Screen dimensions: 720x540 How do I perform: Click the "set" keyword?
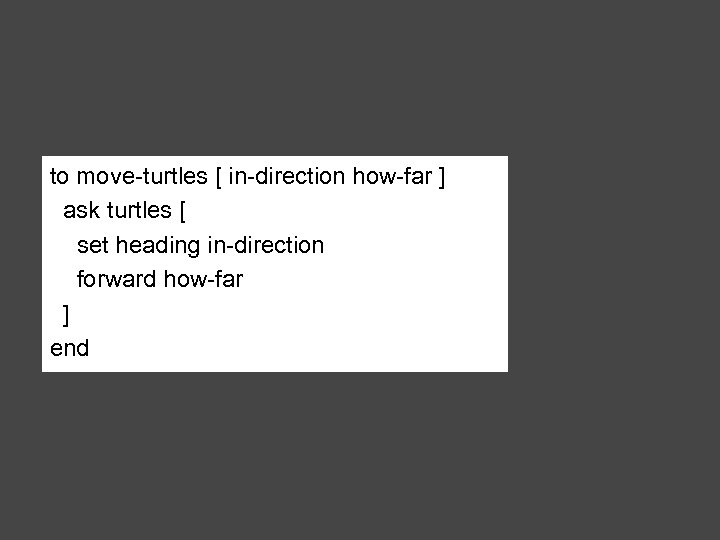click(92, 246)
